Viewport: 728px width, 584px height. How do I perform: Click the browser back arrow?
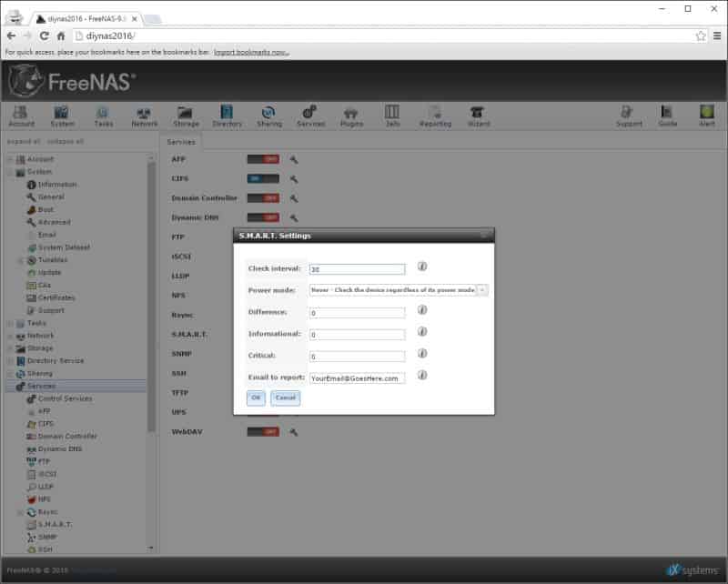[x=12, y=35]
